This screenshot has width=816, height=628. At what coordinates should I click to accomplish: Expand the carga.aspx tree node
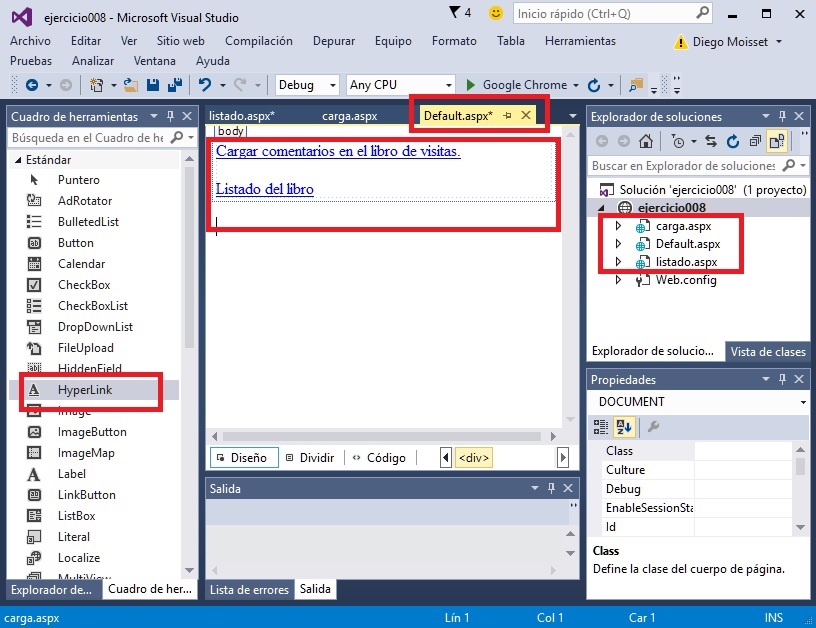(x=618, y=226)
